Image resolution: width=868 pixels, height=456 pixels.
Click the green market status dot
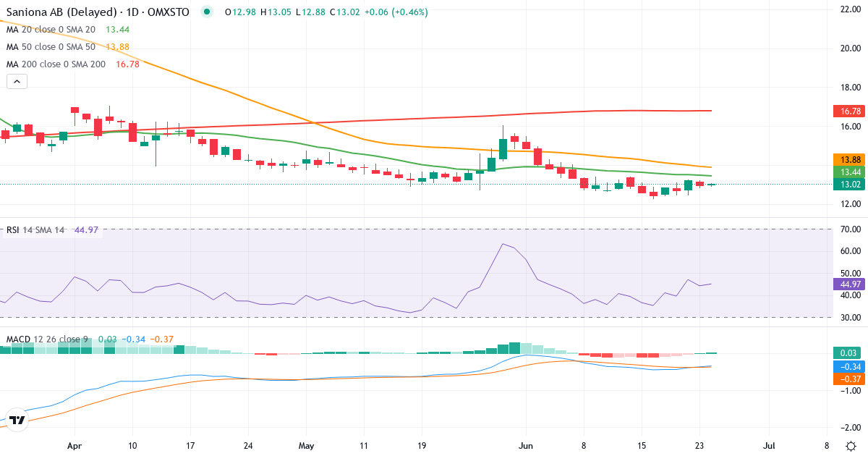[x=208, y=12]
